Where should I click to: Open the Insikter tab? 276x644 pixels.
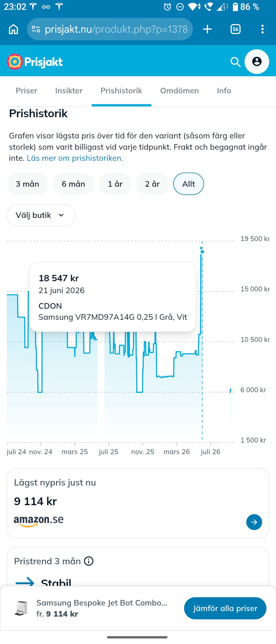click(x=69, y=91)
